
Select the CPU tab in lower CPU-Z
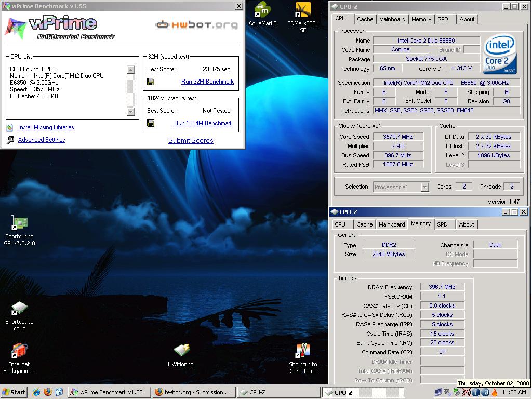coord(340,224)
